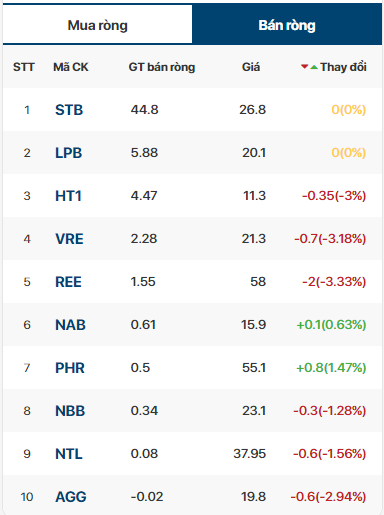This screenshot has height=515, width=384.
Task: Open the AGG stock code link
Action: click(71, 497)
